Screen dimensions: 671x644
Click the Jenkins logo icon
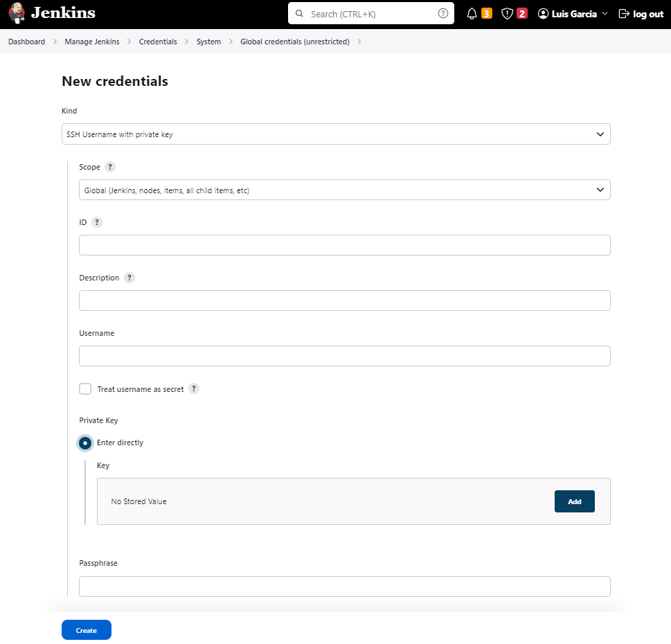[x=17, y=13]
